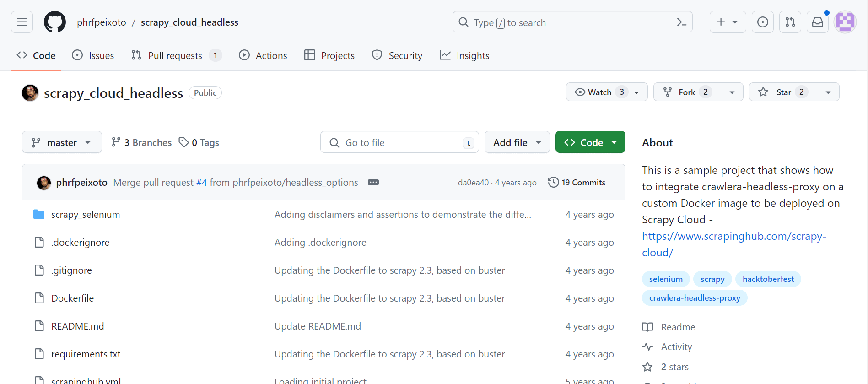
Task: Switch to the Insights tab
Action: tap(464, 55)
